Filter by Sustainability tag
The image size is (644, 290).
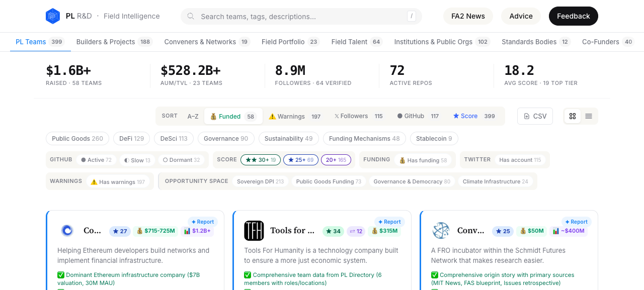pyautogui.click(x=288, y=138)
